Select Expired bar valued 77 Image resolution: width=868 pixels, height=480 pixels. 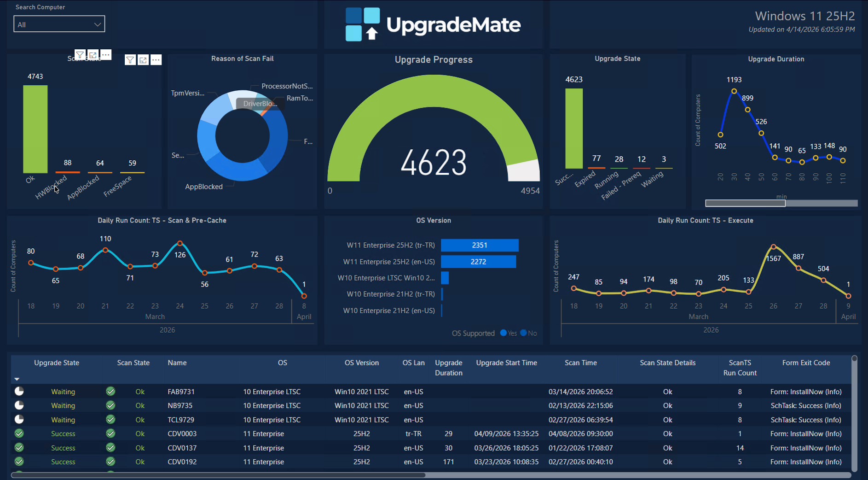pyautogui.click(x=596, y=168)
